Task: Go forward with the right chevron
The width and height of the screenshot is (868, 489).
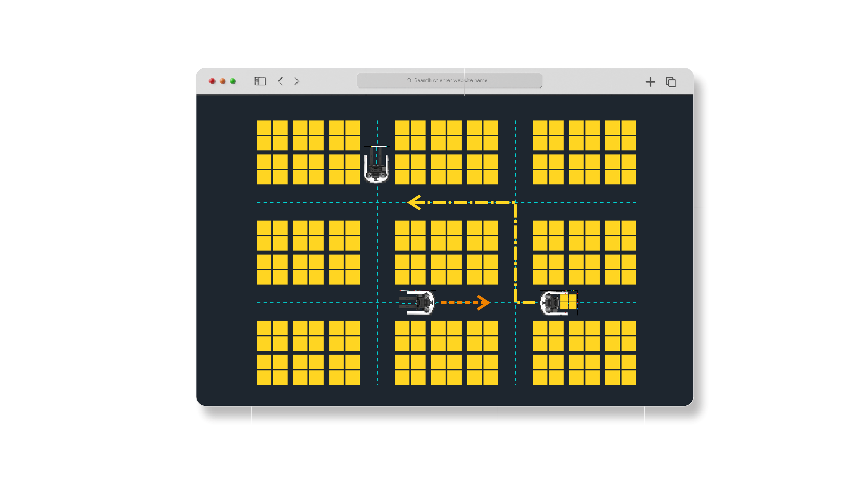Action: pyautogui.click(x=296, y=81)
